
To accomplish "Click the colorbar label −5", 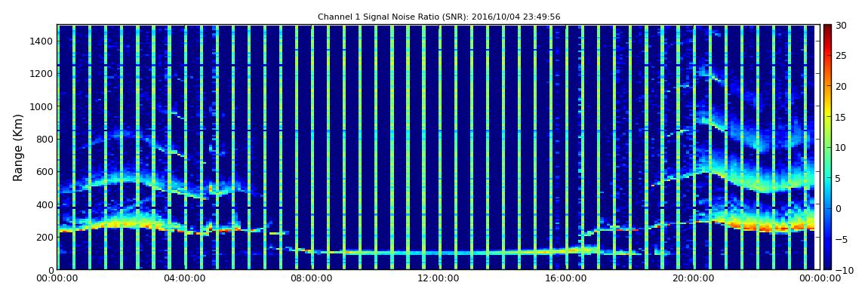I will (x=842, y=240).
